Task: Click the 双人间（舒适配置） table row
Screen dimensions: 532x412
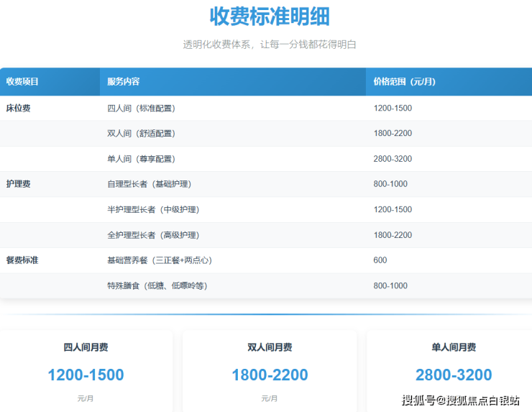Action: (141, 134)
